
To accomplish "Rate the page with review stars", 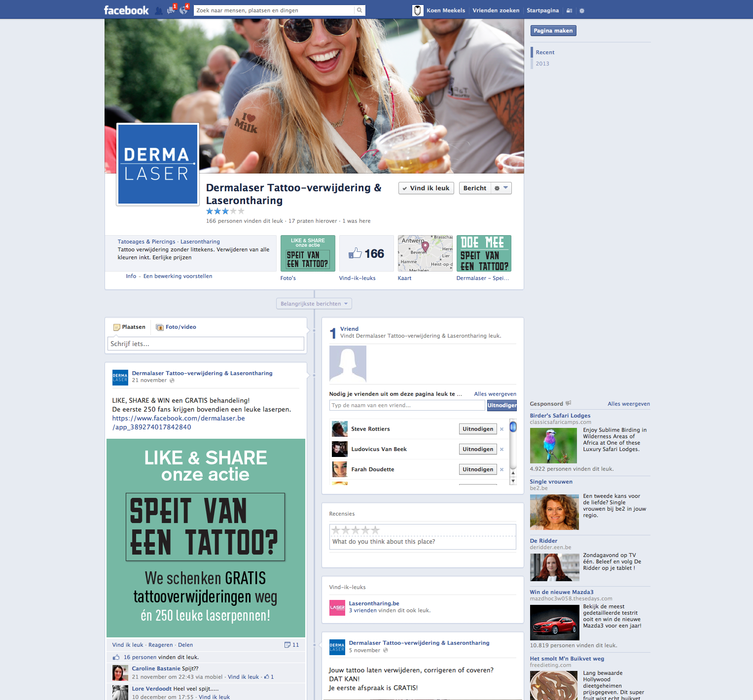I will coord(356,530).
